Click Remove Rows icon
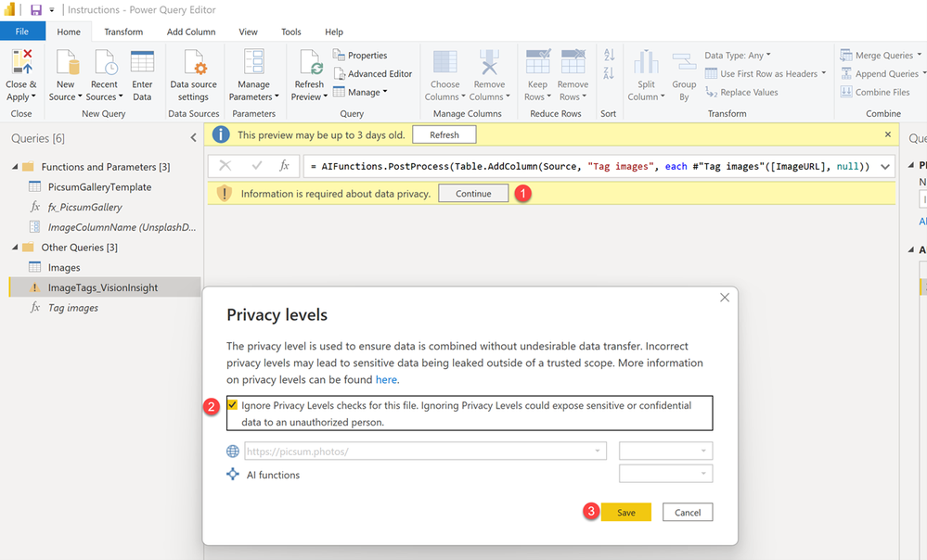 click(573, 61)
